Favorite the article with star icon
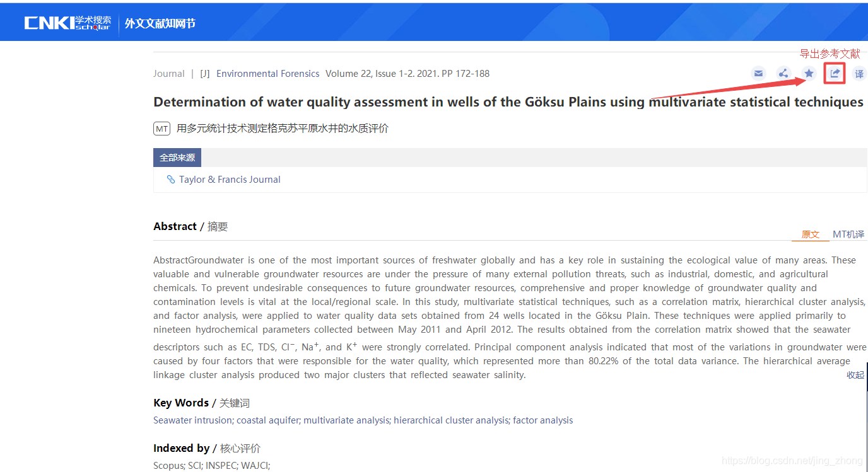Image resolution: width=868 pixels, height=472 pixels. pyautogui.click(x=809, y=73)
